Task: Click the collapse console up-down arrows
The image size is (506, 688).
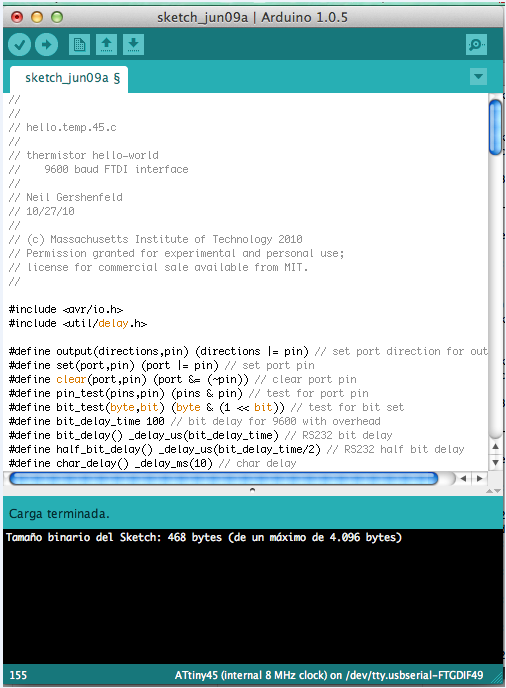Action: 493,491
